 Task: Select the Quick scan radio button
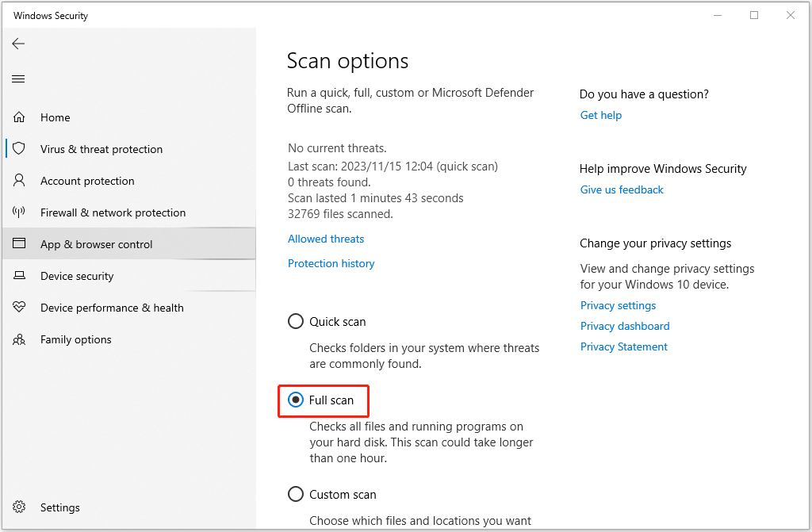[x=296, y=321]
